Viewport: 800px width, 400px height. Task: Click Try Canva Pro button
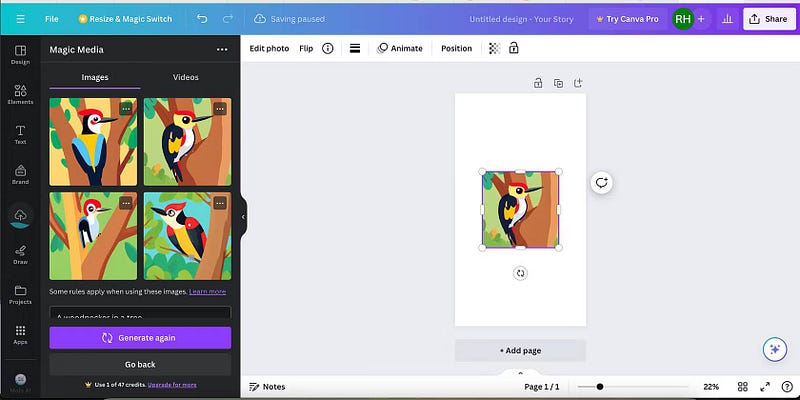tap(627, 19)
